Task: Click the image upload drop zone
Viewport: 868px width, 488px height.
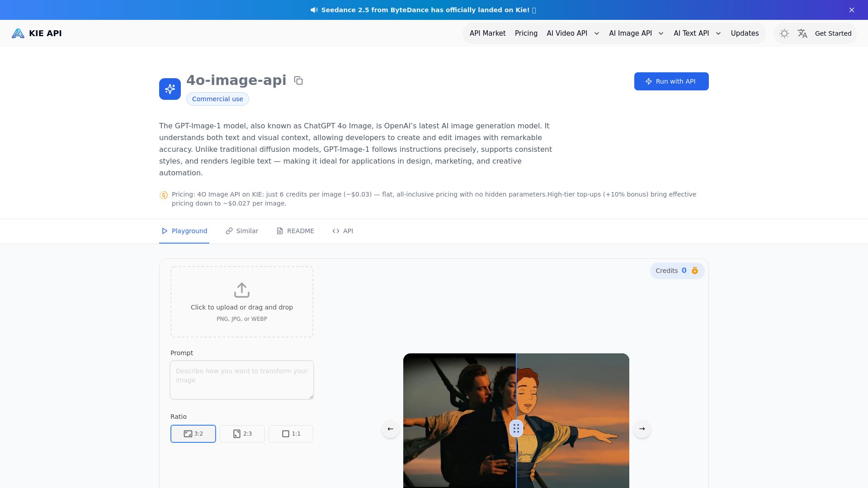Action: 242,302
